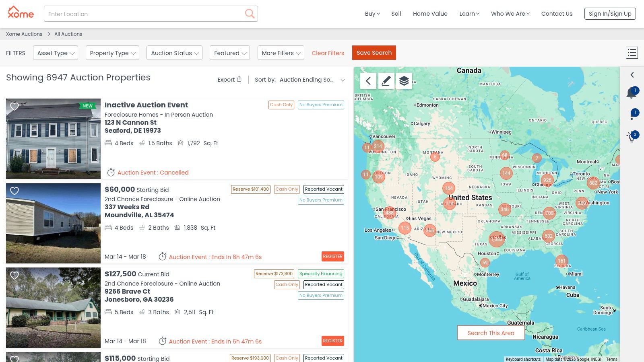This screenshot has height=362, width=644.
Task: Open the lightbulb tips icon
Action: pyautogui.click(x=632, y=137)
